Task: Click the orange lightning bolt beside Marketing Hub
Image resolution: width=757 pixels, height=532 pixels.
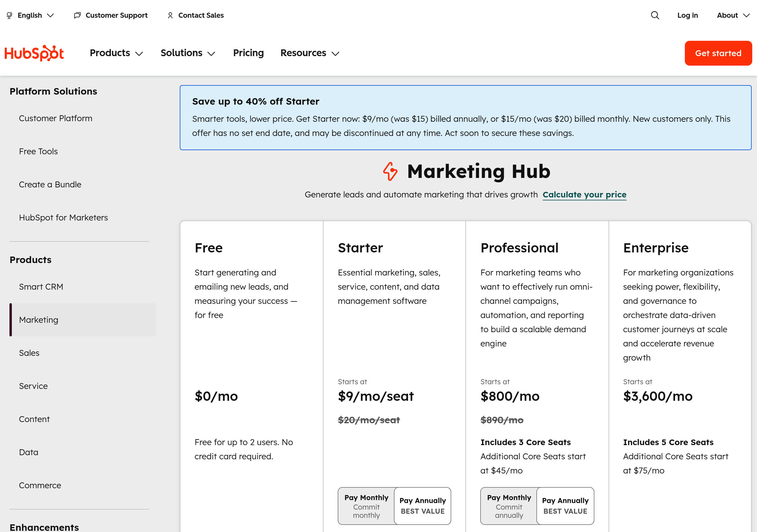Action: (x=390, y=171)
